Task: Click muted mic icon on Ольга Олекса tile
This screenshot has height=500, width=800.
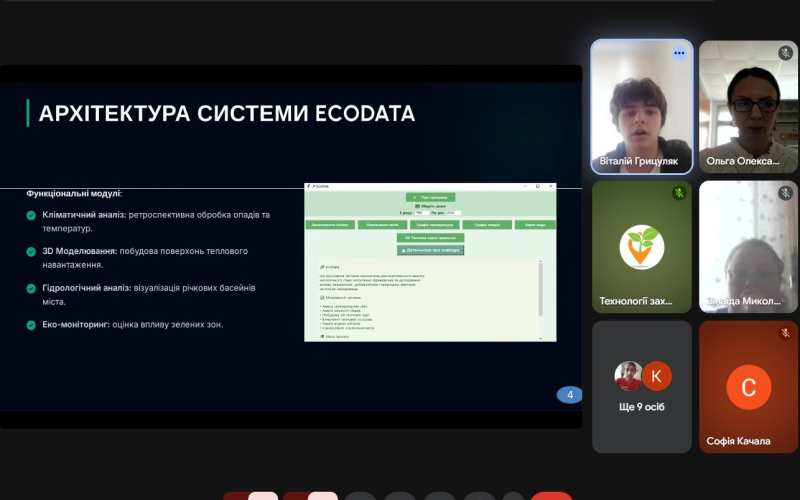Action: pos(785,53)
